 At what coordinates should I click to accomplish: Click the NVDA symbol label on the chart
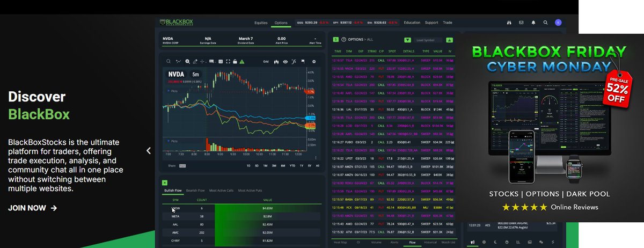pyautogui.click(x=177, y=74)
